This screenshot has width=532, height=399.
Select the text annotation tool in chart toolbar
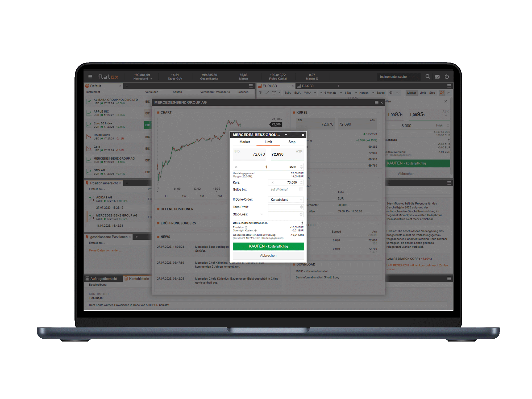261,93
